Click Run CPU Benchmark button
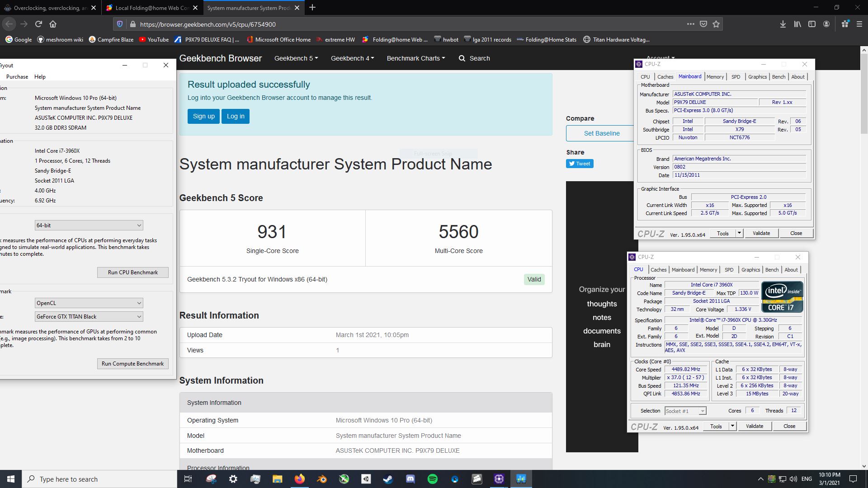Viewport: 868px width, 488px height. pyautogui.click(x=133, y=272)
